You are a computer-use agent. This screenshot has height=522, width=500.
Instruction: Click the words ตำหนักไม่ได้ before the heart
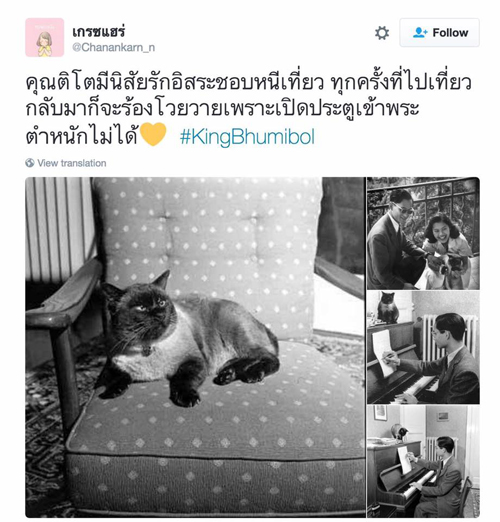pyautogui.click(x=82, y=136)
